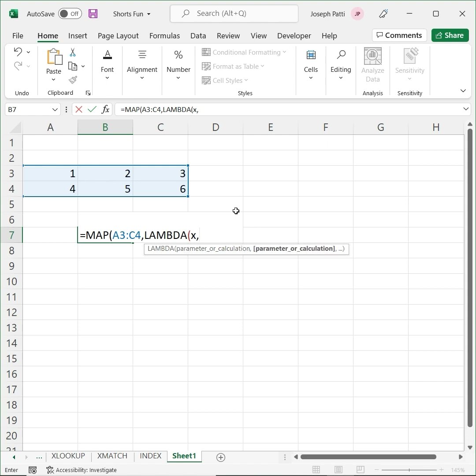This screenshot has width=476, height=476.
Task: Open the Clipboard dialog launcher
Action: click(x=88, y=93)
